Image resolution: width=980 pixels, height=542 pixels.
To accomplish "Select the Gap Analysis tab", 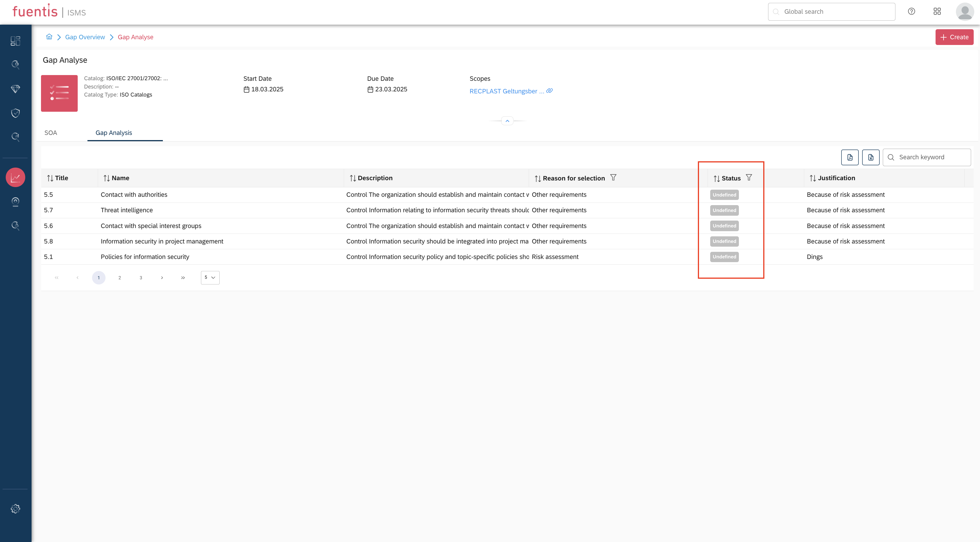I will coord(114,133).
